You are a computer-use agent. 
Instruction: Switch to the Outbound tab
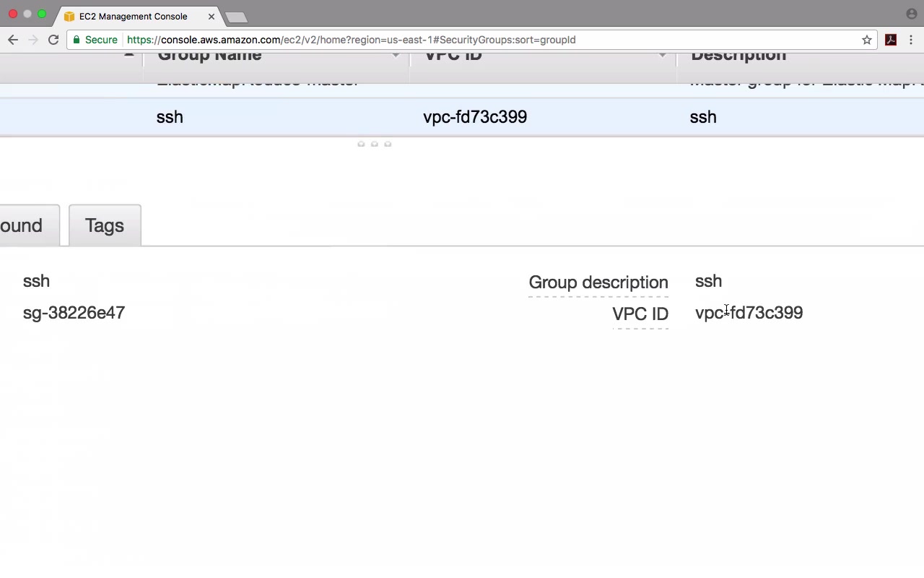(x=27, y=225)
